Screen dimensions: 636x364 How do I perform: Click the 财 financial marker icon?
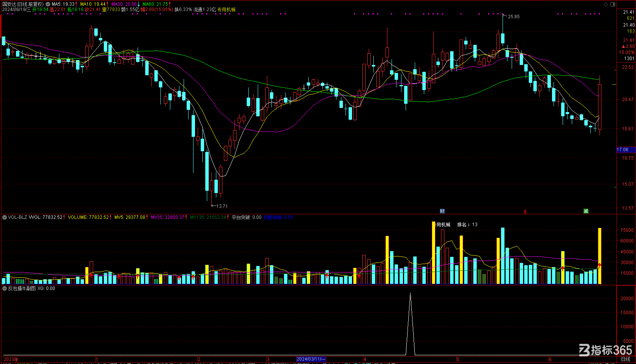tap(442, 211)
